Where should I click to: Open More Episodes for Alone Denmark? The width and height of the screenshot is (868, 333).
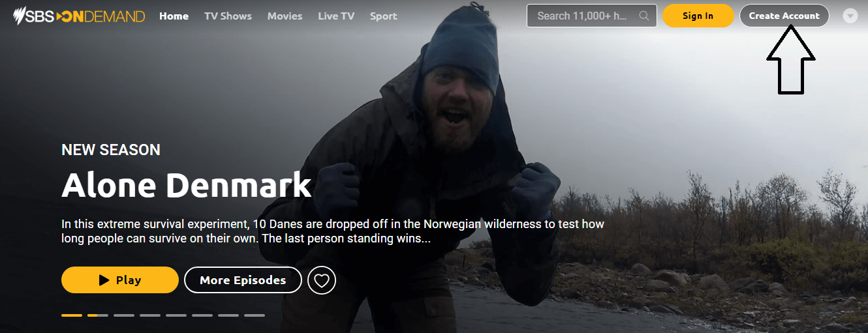coord(243,280)
